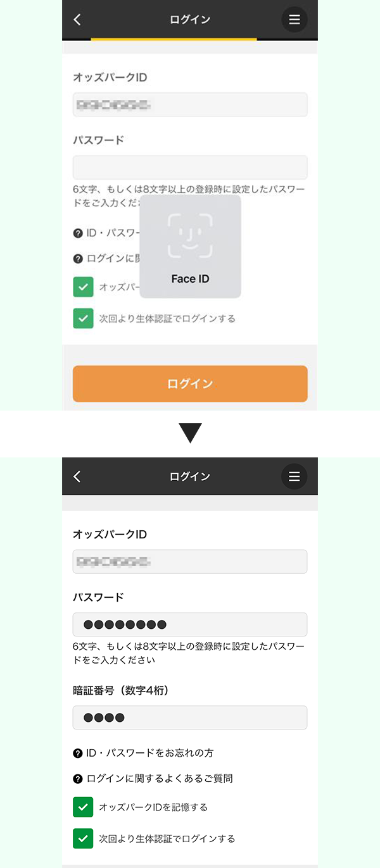The image size is (380, 868).
Task: Tap the back chevron on the top screen
Action: click(x=76, y=19)
